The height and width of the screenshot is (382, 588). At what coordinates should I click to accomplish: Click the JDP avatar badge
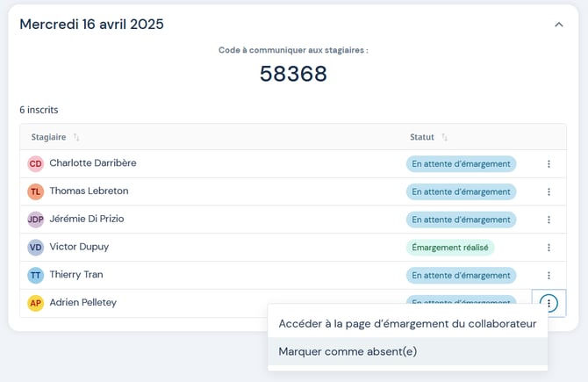35,220
